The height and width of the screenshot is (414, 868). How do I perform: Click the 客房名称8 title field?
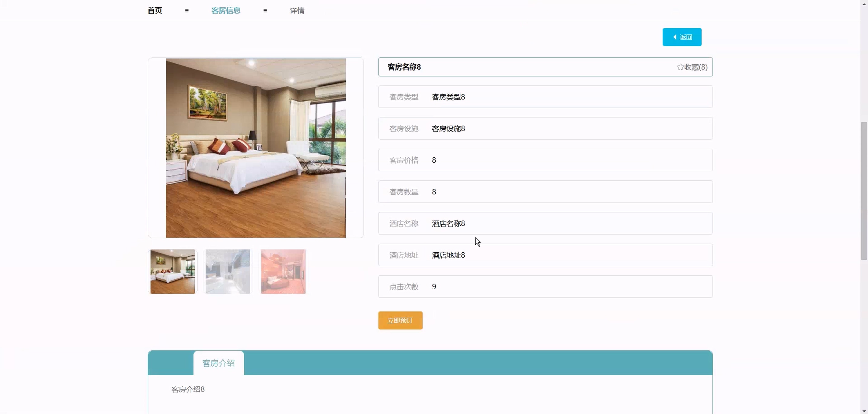click(404, 67)
